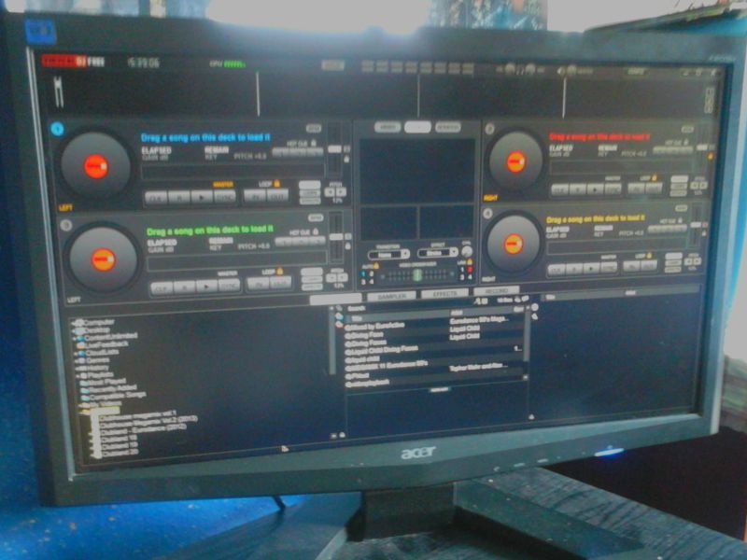This screenshot has width=747, height=560.
Task: Toggle the AUTO lock beside video crossfader
Action: pos(376,266)
